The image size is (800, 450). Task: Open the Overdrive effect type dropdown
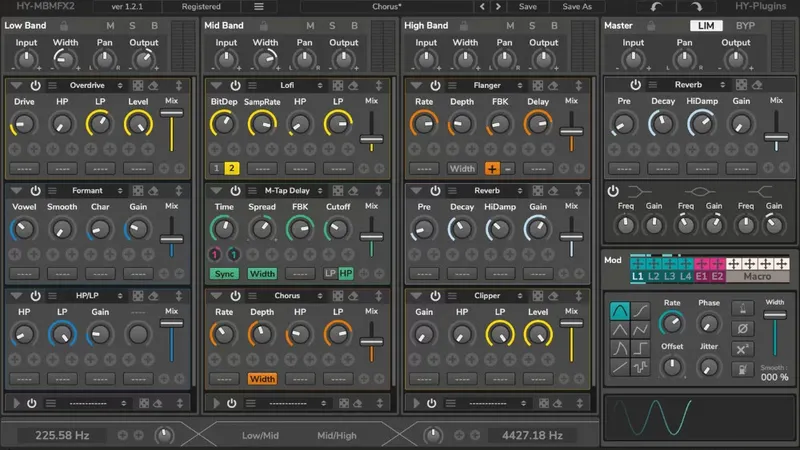click(x=87, y=86)
